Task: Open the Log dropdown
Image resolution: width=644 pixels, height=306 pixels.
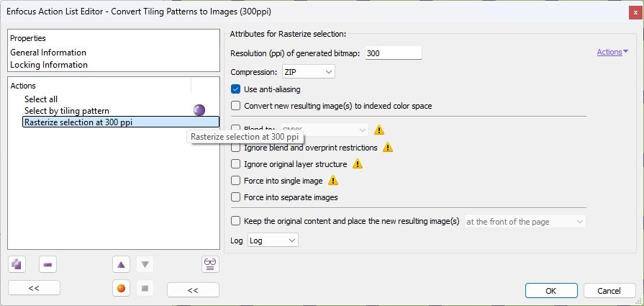Action: tap(273, 240)
